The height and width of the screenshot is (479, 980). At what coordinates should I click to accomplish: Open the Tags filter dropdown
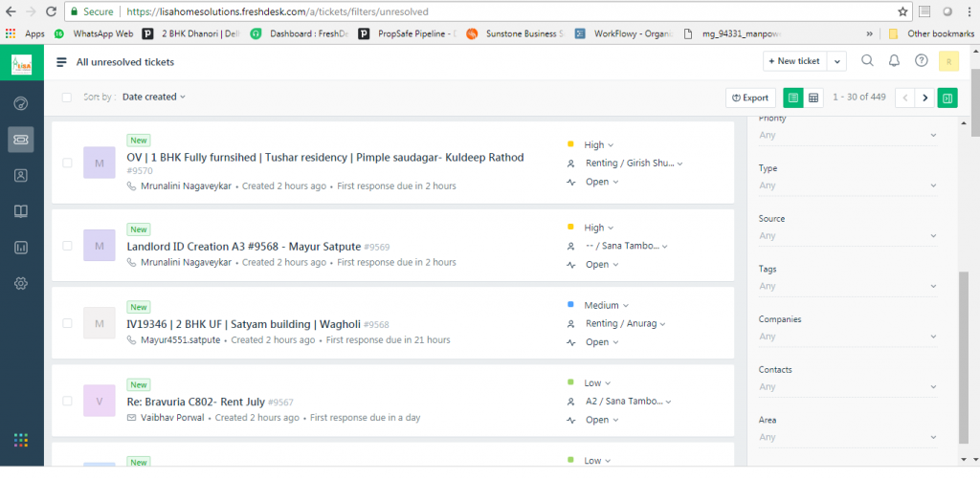click(x=848, y=286)
